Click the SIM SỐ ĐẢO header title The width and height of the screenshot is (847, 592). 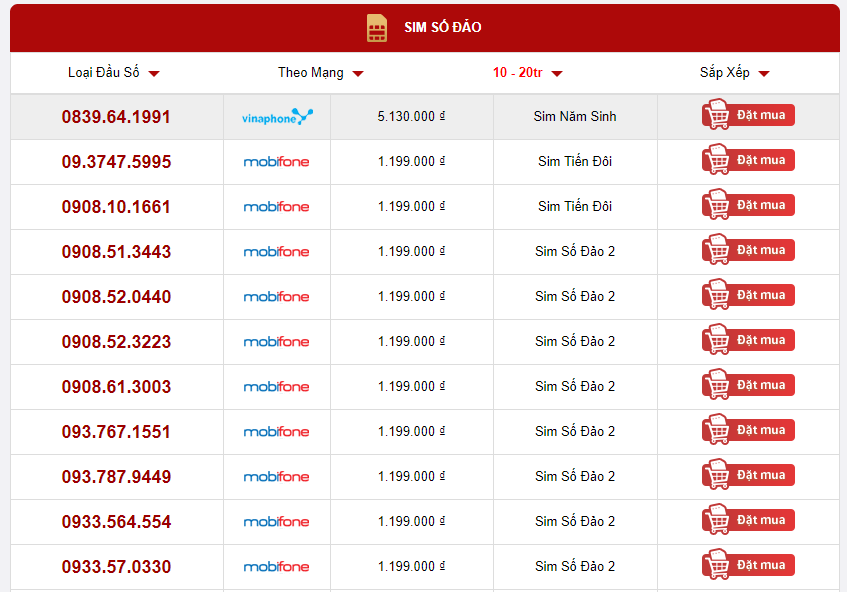(442, 27)
